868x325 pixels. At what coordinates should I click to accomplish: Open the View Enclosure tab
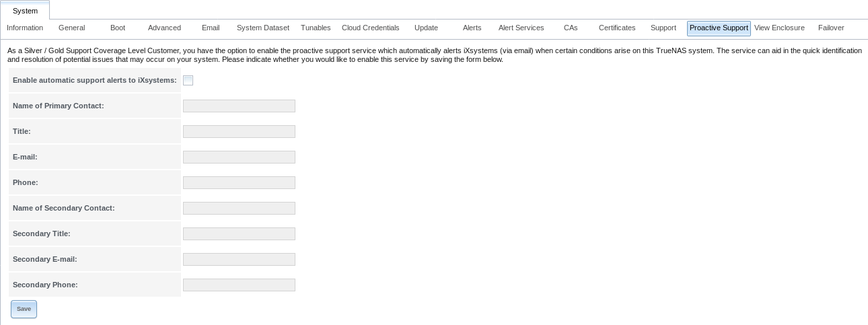point(779,28)
